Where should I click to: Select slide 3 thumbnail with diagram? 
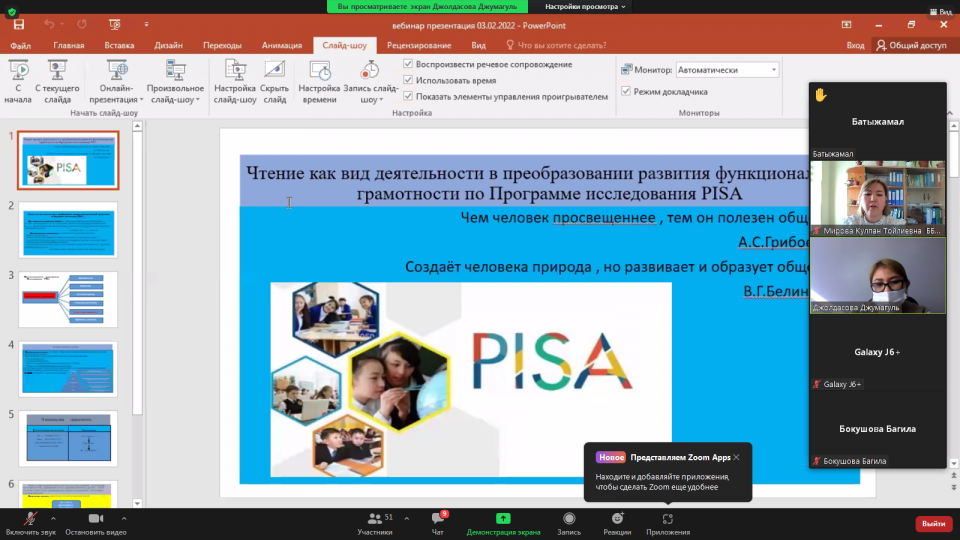(x=68, y=299)
